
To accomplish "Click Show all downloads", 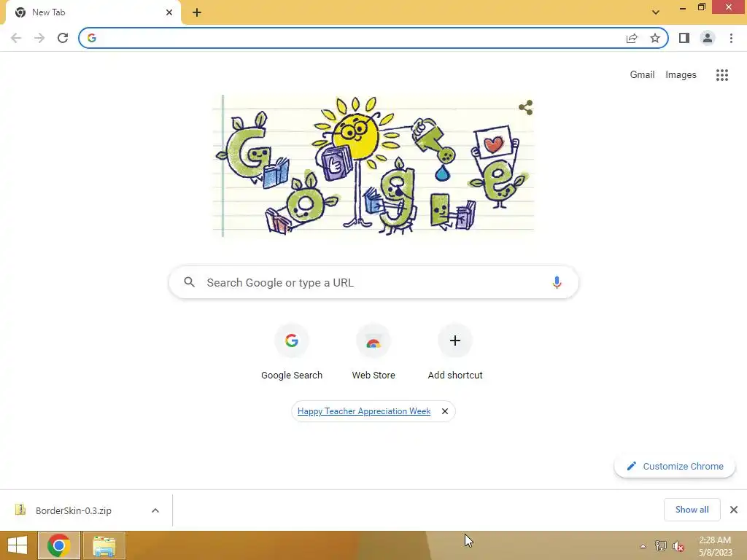I will [x=692, y=510].
